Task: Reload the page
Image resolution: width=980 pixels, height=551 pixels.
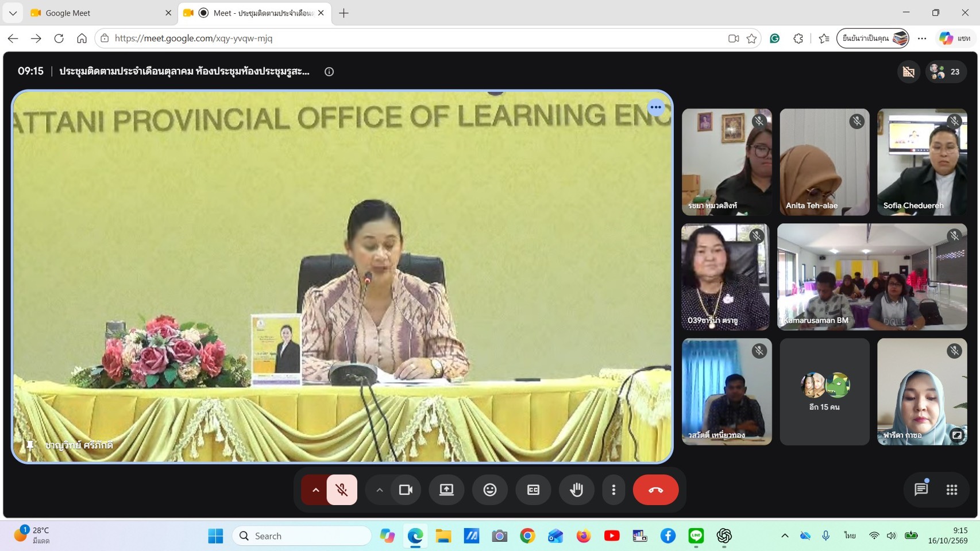Action: pos(59,38)
